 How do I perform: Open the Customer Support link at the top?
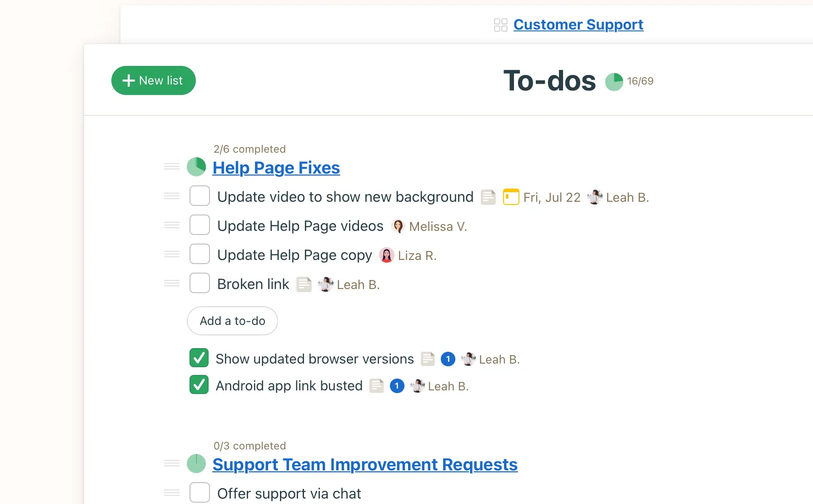(x=578, y=25)
